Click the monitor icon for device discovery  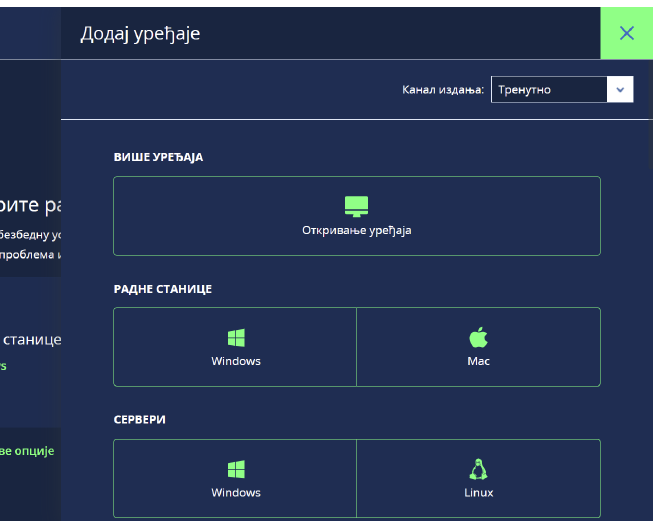356,206
